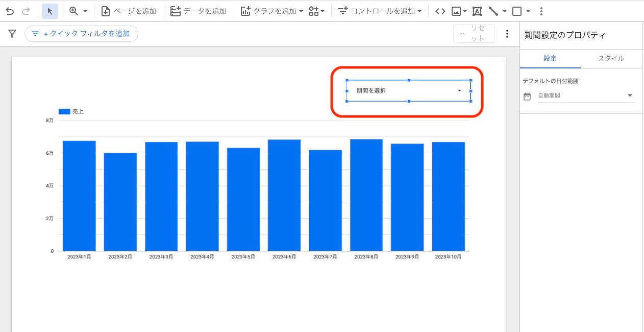Select the text box tool
This screenshot has width=644, height=332.
(x=477, y=11)
